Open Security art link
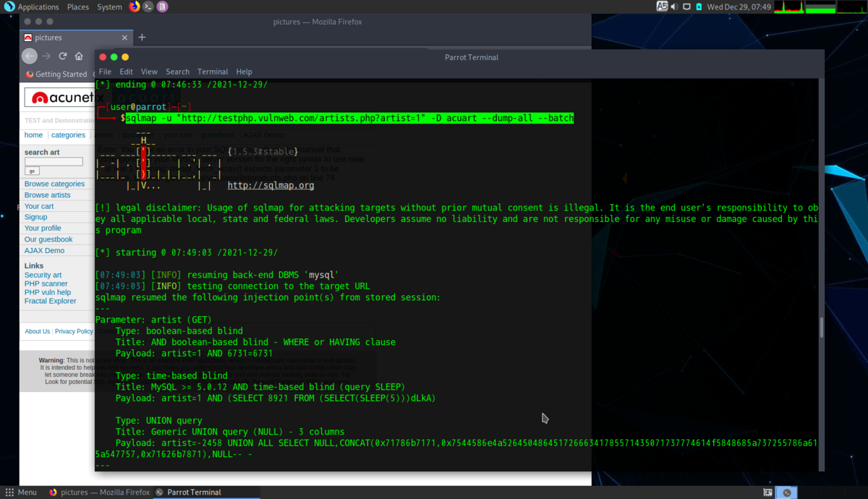Image resolution: width=868 pixels, height=499 pixels. (43, 275)
